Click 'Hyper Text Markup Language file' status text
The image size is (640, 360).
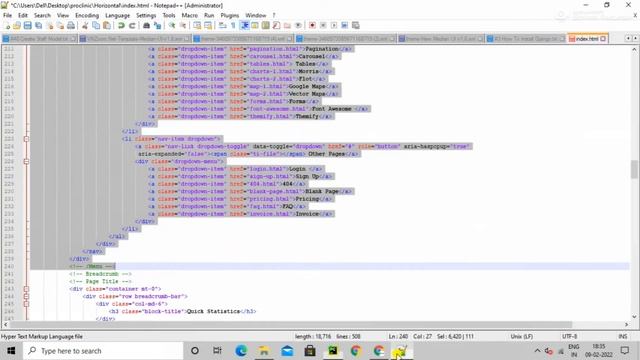click(42, 336)
